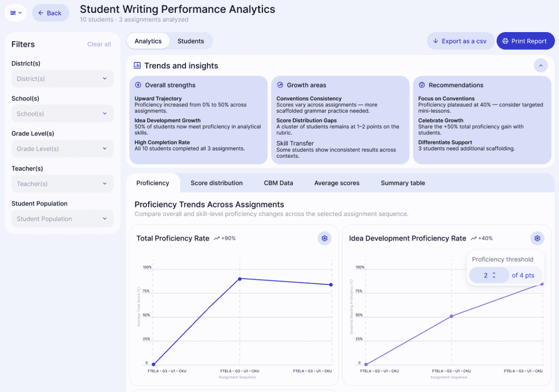Open the Score distribution tab
Screen dimensions: 559x392
click(217, 183)
